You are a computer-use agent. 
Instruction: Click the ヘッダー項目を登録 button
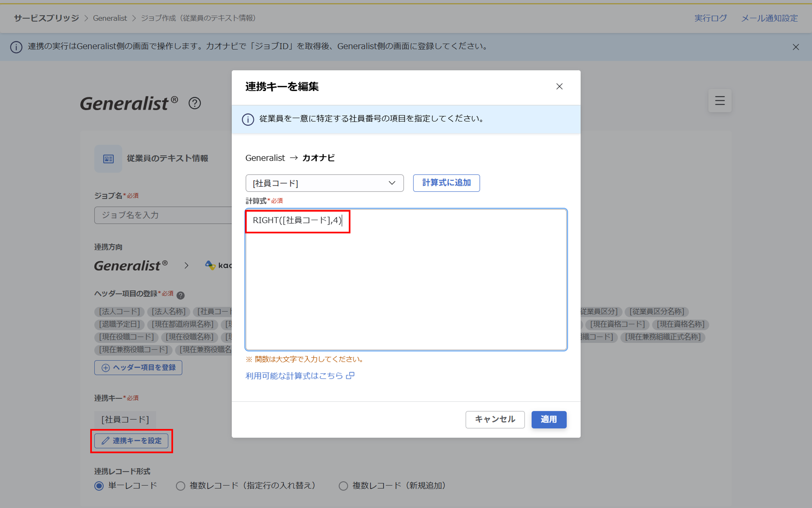tap(138, 368)
